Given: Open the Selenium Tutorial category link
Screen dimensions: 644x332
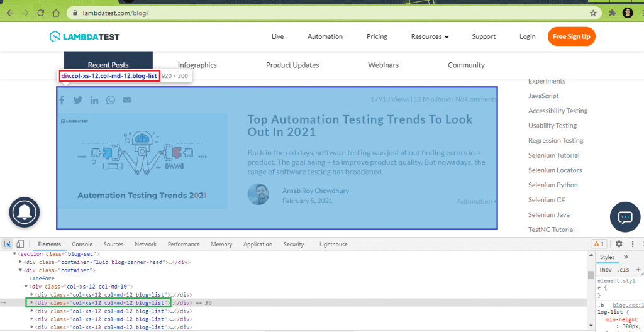Looking at the screenshot, I should click(x=553, y=155).
